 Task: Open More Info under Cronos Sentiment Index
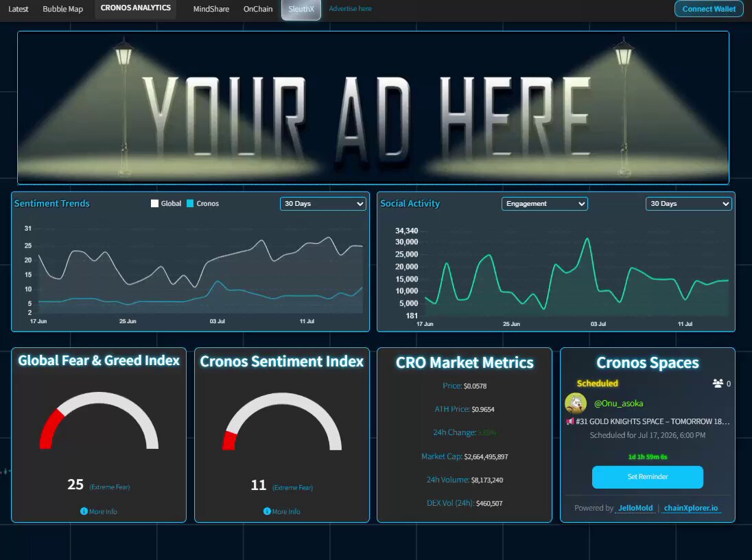pyautogui.click(x=286, y=511)
